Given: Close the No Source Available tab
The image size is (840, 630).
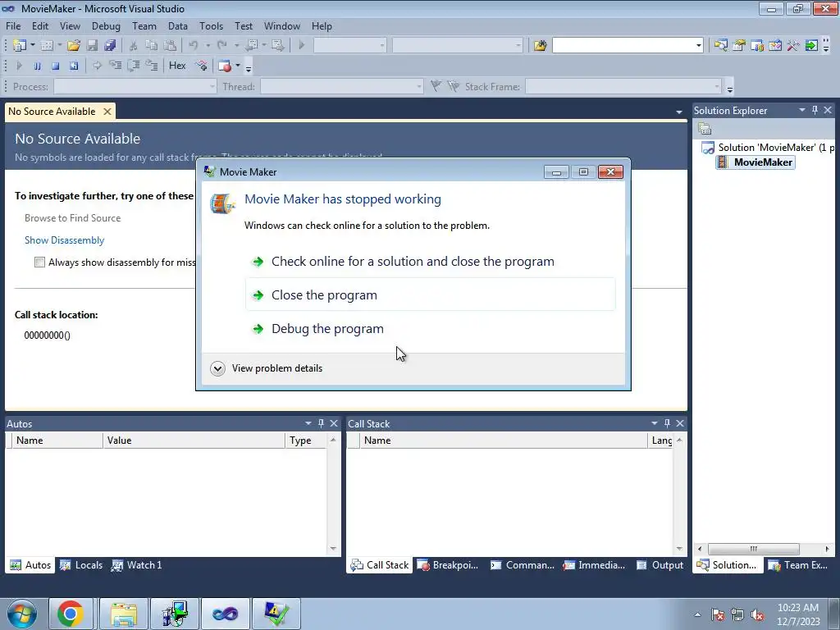Looking at the screenshot, I should tap(107, 112).
